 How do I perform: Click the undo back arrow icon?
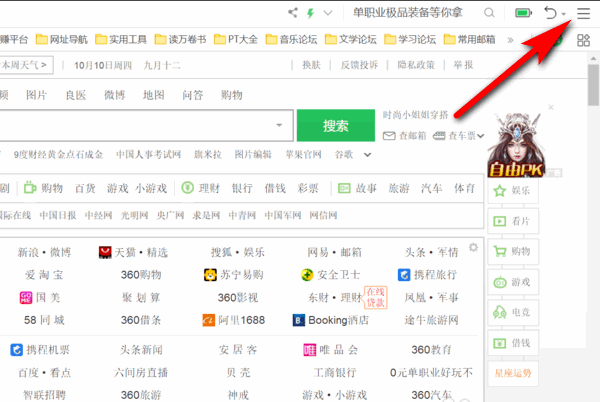click(550, 13)
